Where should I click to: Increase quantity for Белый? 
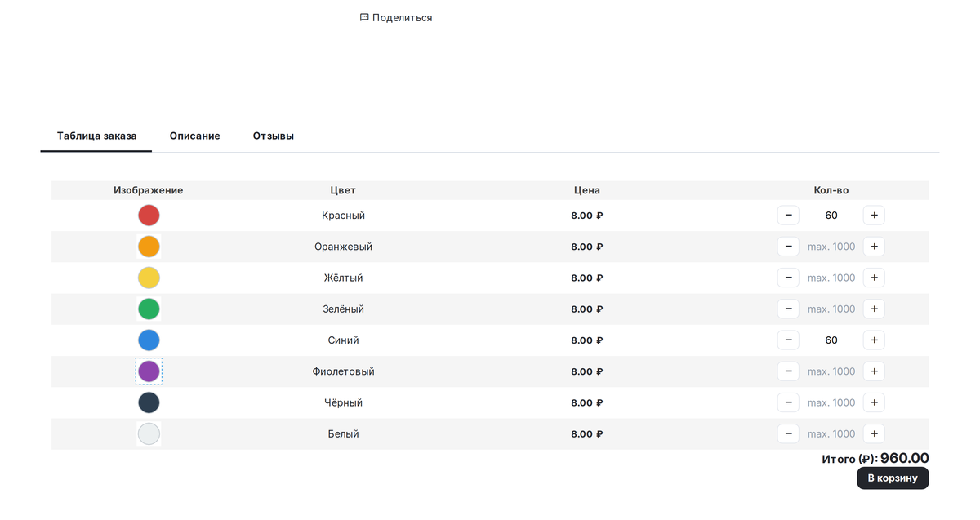click(x=874, y=433)
